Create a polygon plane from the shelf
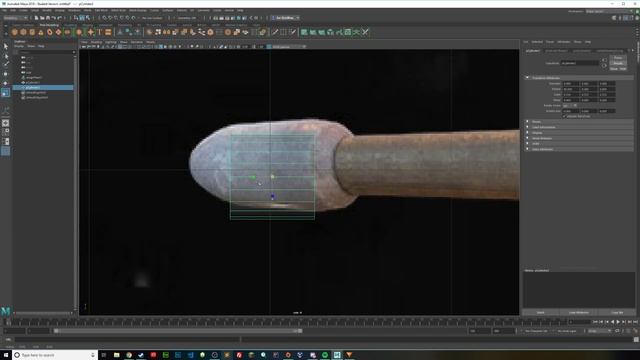 [58, 32]
